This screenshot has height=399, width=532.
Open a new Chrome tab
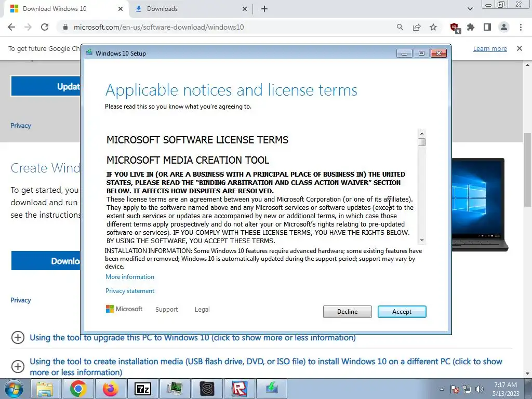264,9
